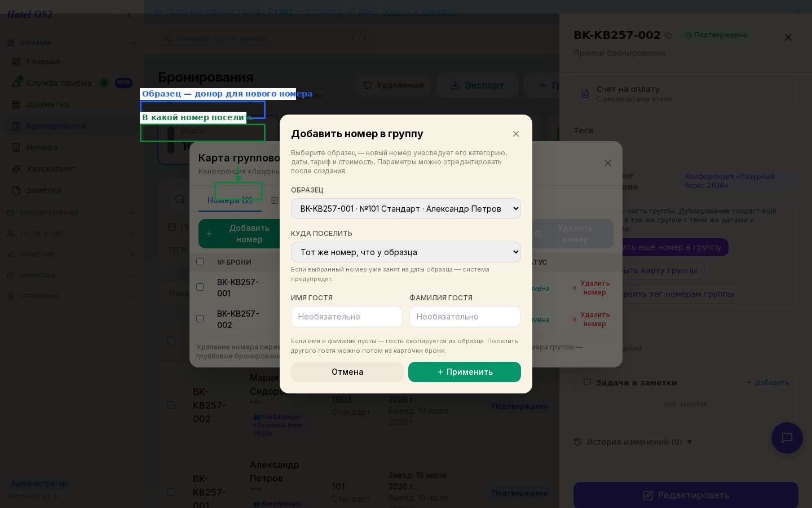This screenshot has height=508, width=812.
Task: Open the chat bubble icon
Action: click(x=787, y=438)
